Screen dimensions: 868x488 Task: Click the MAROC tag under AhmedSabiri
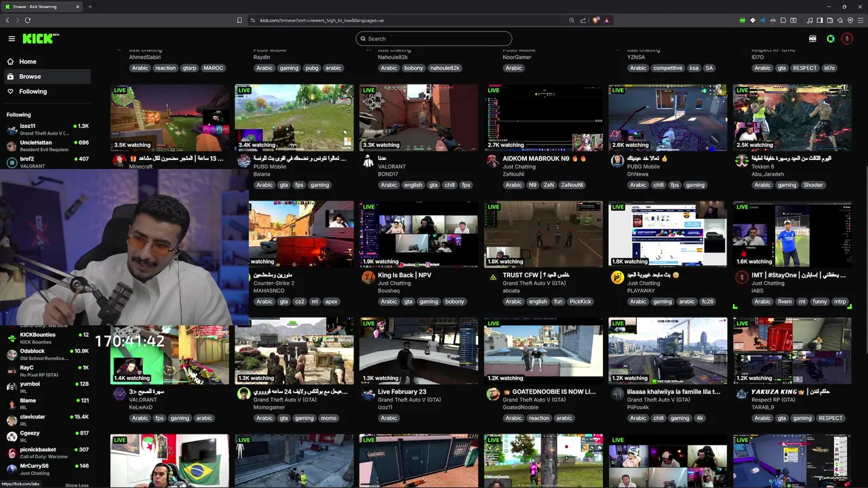[213, 68]
